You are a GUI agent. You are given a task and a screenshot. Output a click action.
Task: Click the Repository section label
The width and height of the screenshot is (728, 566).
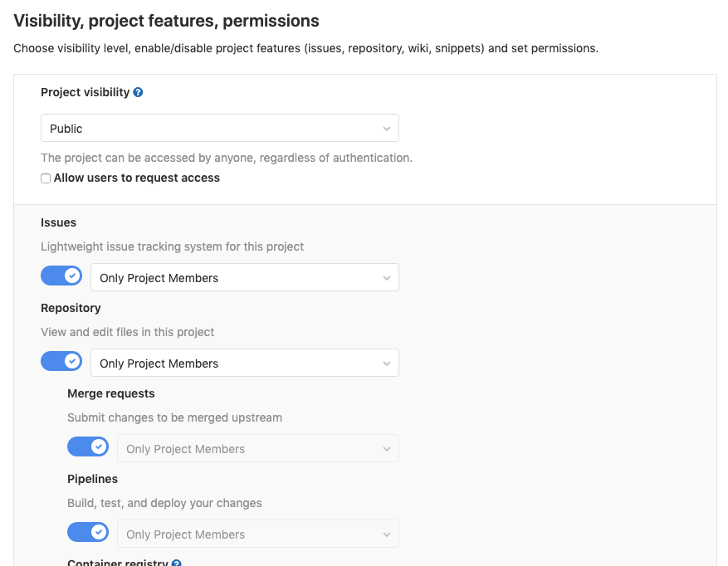pos(71,308)
